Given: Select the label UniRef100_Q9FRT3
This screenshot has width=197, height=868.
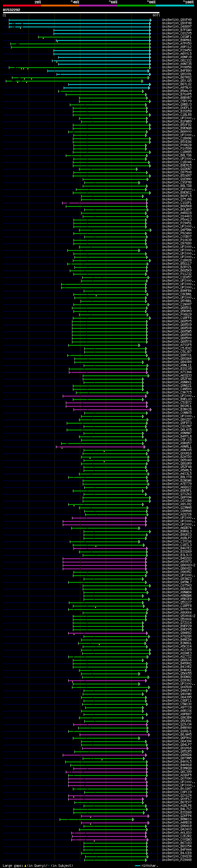Looking at the screenshot, I should coord(177,423).
